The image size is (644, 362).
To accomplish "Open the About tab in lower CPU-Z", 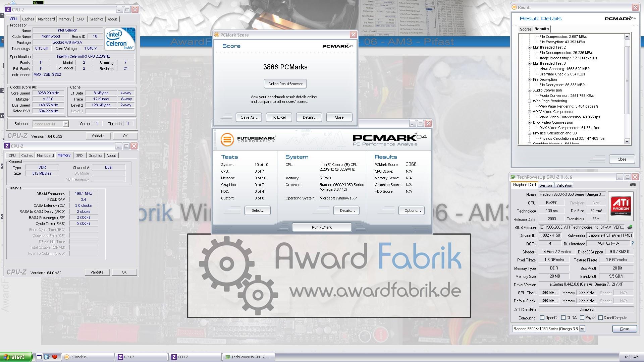I will [111, 156].
